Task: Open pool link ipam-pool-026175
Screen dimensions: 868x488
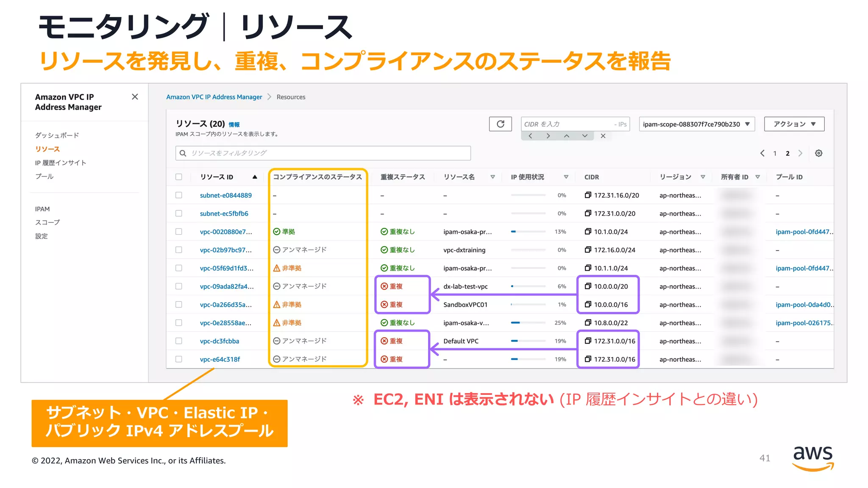Action: click(804, 323)
